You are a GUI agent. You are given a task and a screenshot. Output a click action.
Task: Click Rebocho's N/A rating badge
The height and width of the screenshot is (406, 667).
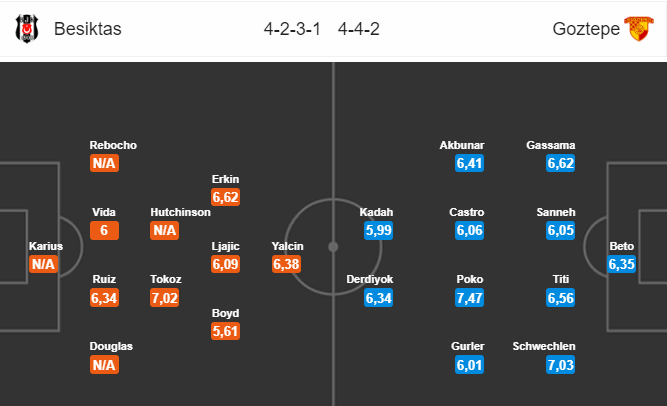click(x=104, y=163)
